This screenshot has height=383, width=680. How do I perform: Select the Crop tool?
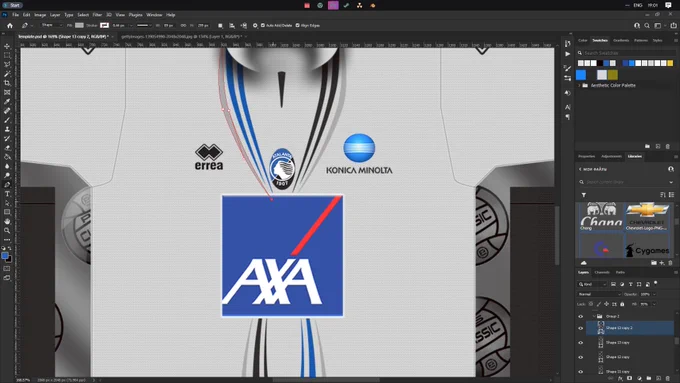pos(7,83)
